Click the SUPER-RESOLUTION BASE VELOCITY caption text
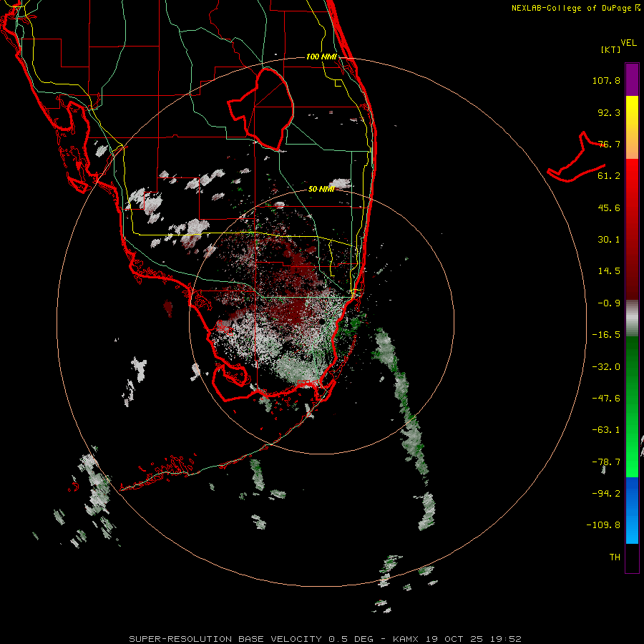This screenshot has height=644, width=644. coord(225,639)
